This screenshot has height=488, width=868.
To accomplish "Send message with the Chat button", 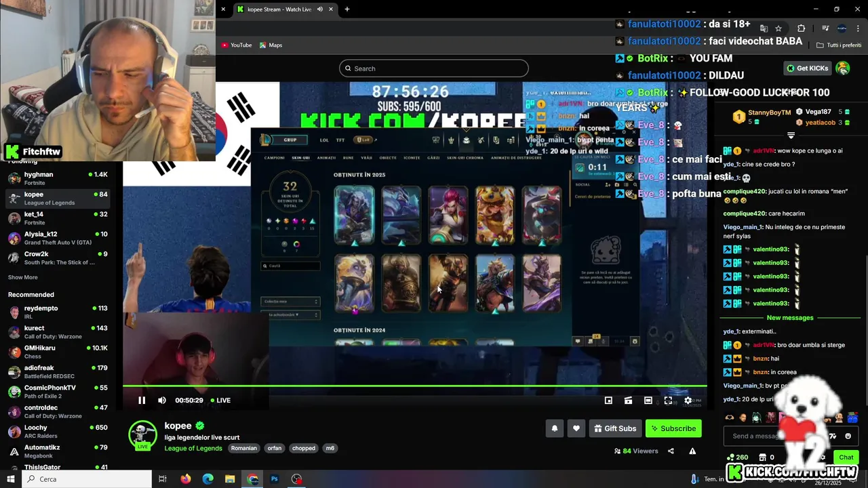I will point(846,457).
